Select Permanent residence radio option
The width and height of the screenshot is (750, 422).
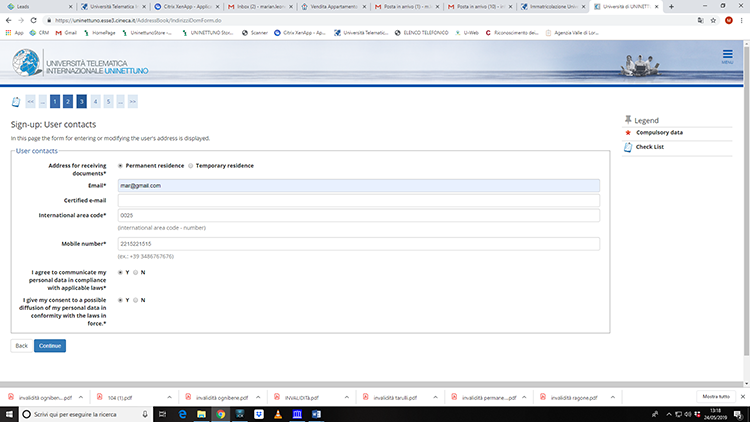(x=121, y=165)
